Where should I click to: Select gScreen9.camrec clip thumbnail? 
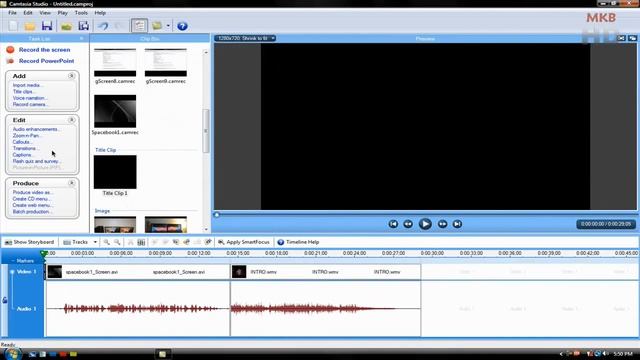166,62
